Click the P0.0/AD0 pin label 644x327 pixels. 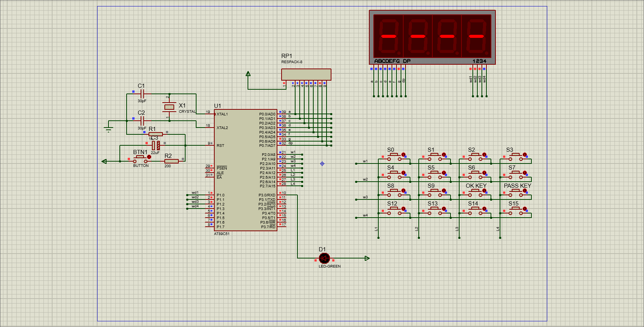pyautogui.click(x=267, y=114)
